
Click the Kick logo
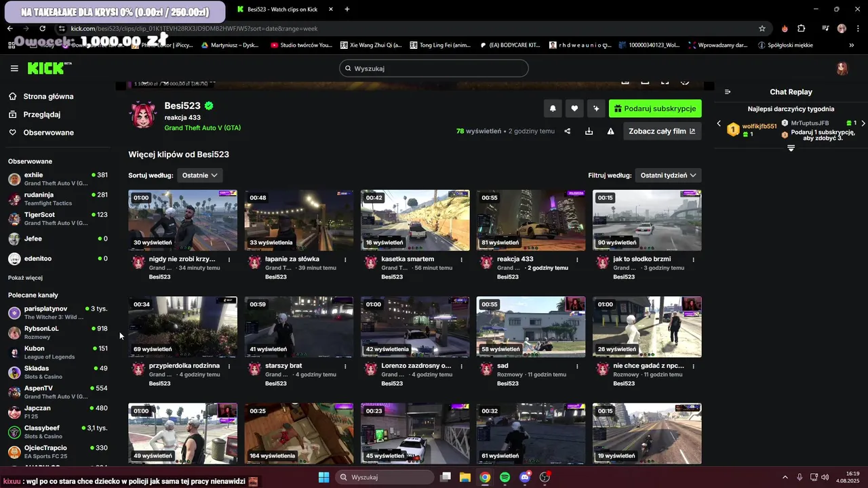coord(49,68)
